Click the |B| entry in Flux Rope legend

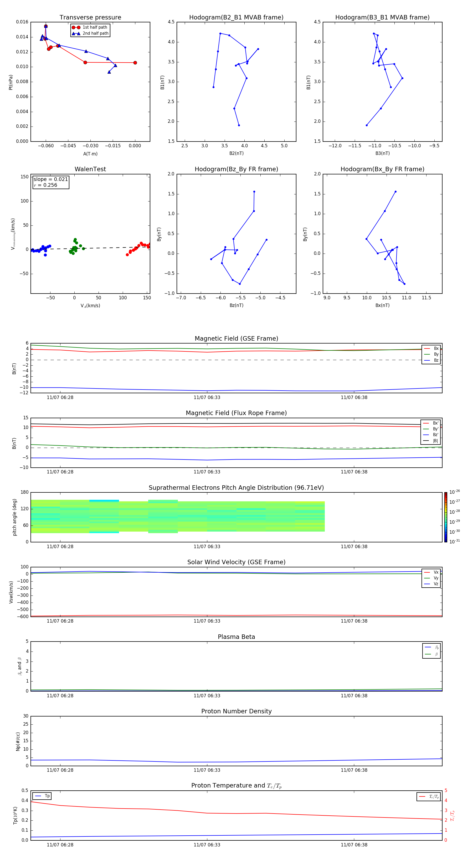pos(431,441)
